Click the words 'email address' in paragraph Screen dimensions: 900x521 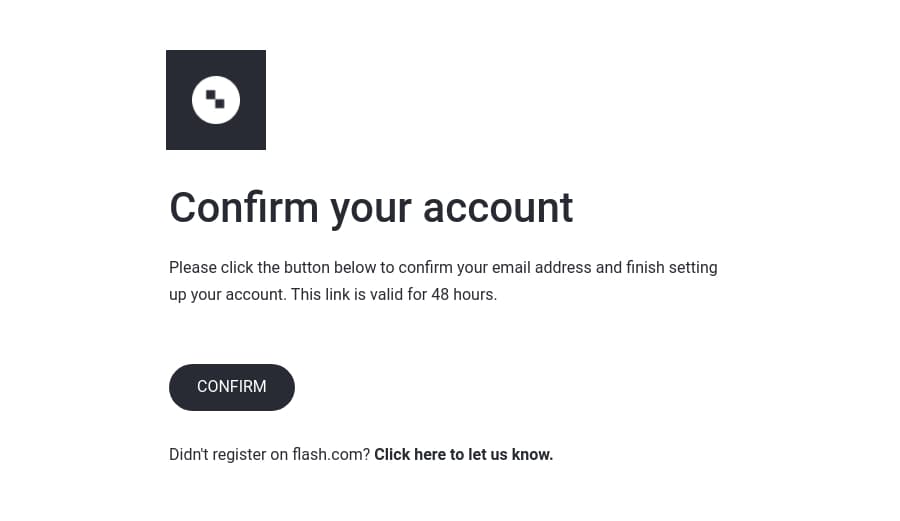pos(541,267)
